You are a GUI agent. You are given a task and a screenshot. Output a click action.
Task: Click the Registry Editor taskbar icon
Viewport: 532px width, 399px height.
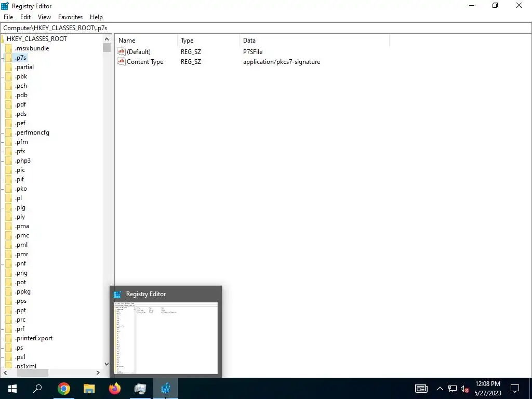166,389
